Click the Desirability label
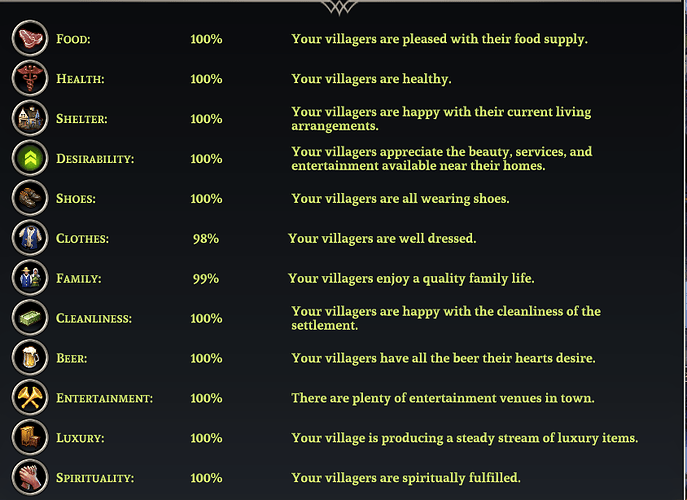687x500 pixels. [95, 159]
